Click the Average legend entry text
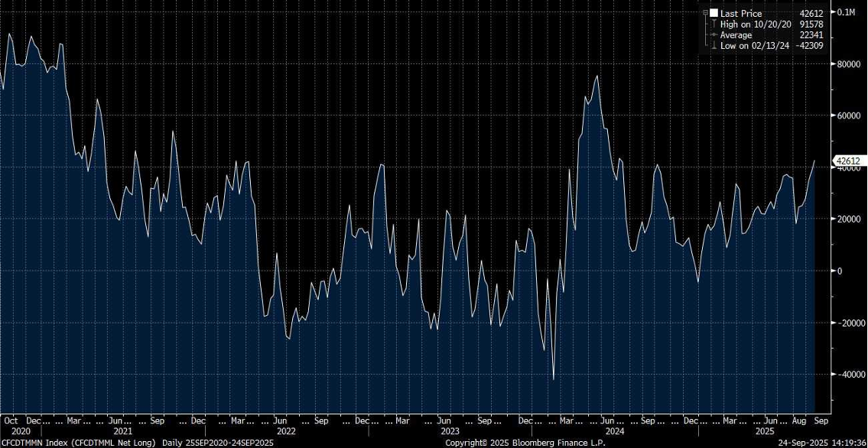868x448 pixels. point(736,35)
